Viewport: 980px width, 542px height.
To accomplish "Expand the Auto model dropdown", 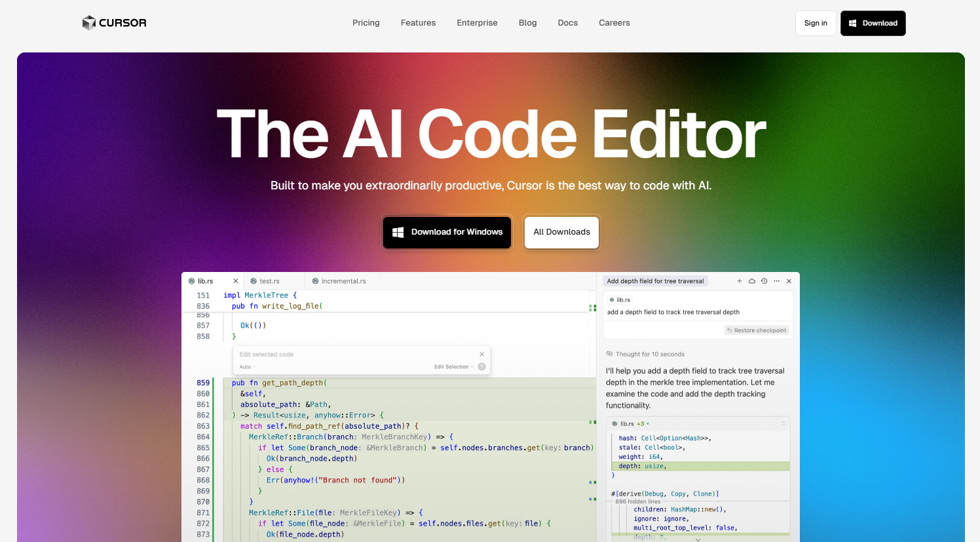I will (x=245, y=367).
